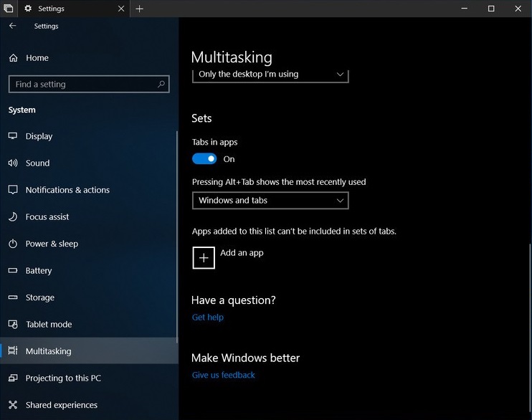Click the Sets tab switcher icon in title bar
This screenshot has height=420, width=532.
[8, 8]
